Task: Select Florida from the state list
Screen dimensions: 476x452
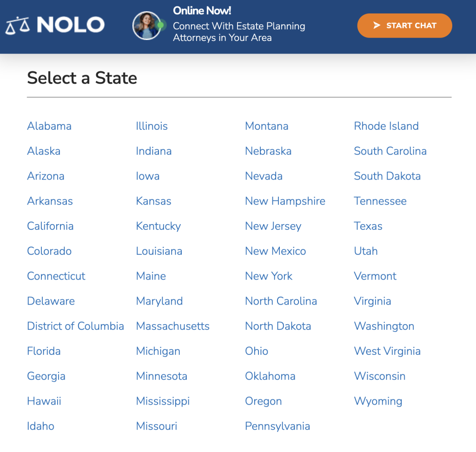Action: (x=44, y=351)
